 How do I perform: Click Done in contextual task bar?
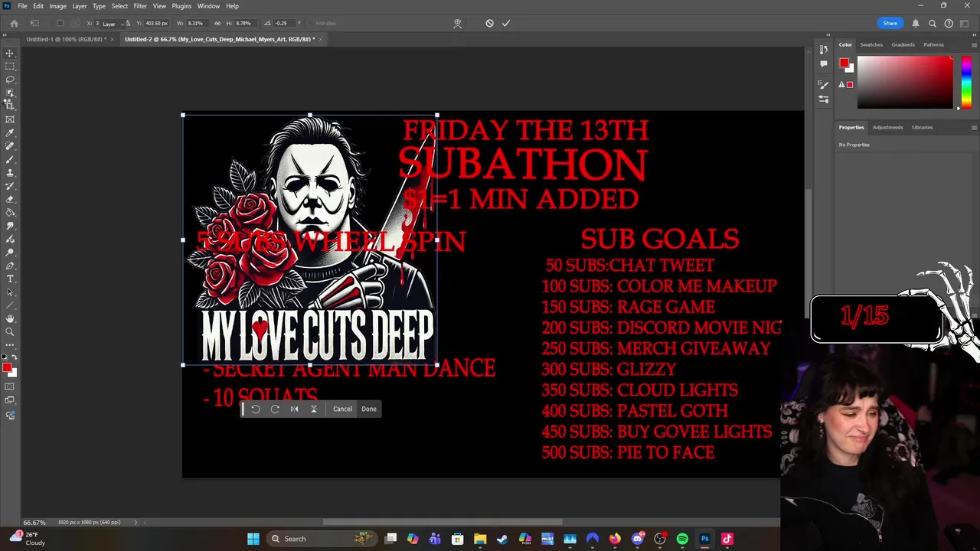pyautogui.click(x=369, y=409)
